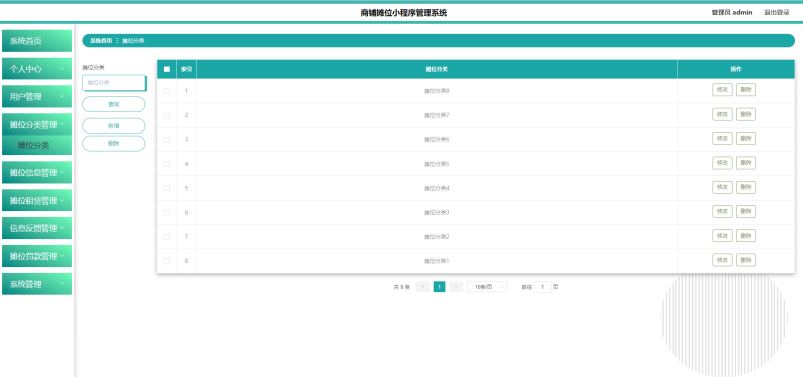Tick the checkbox for row 摊位分类4

click(x=166, y=188)
